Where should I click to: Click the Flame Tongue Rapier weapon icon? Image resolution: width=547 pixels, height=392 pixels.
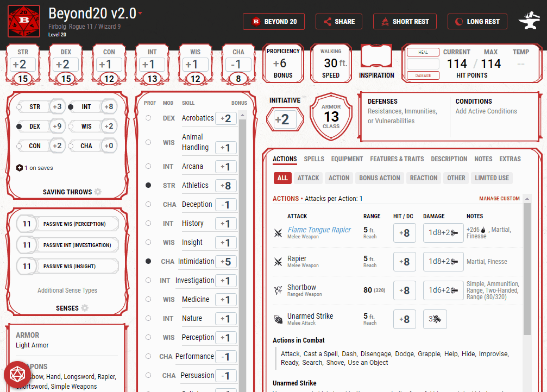pyautogui.click(x=278, y=233)
